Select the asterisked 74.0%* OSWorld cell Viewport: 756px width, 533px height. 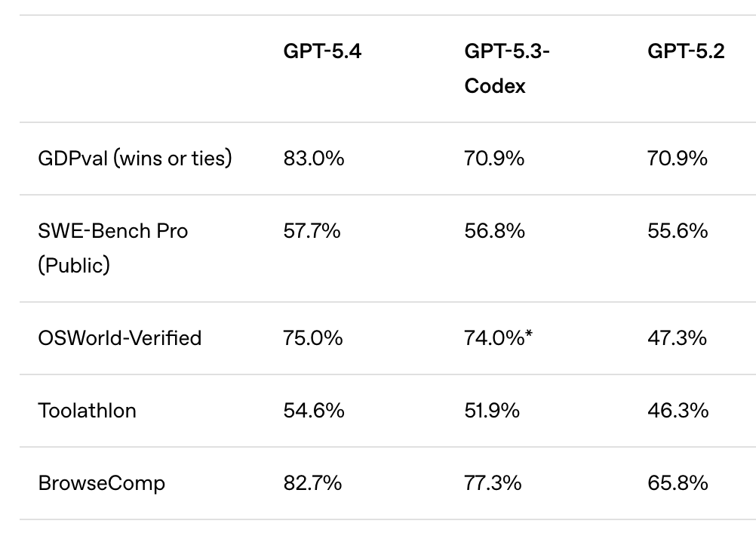tap(499, 337)
